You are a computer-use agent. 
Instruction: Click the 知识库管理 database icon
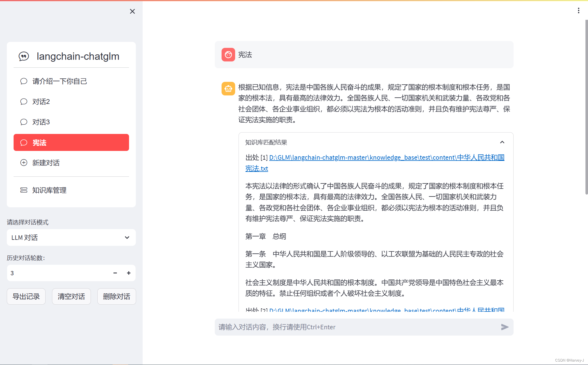[24, 190]
